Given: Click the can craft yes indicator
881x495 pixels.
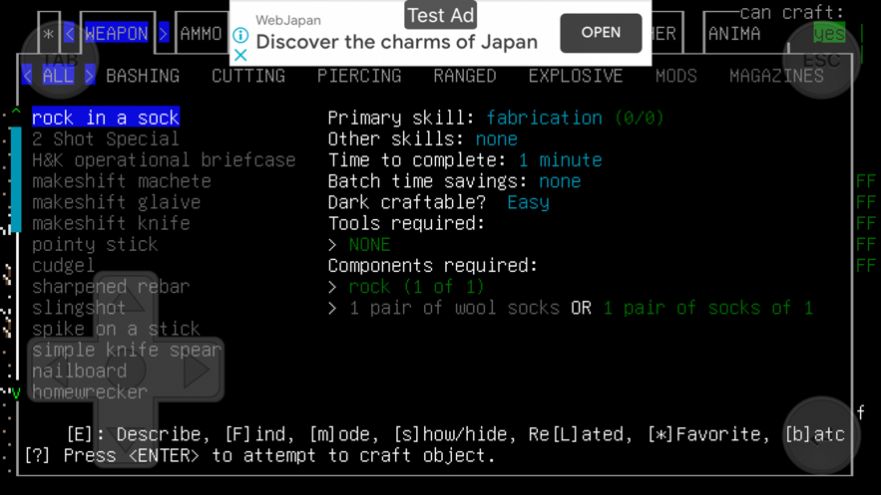Looking at the screenshot, I should coord(829,34).
